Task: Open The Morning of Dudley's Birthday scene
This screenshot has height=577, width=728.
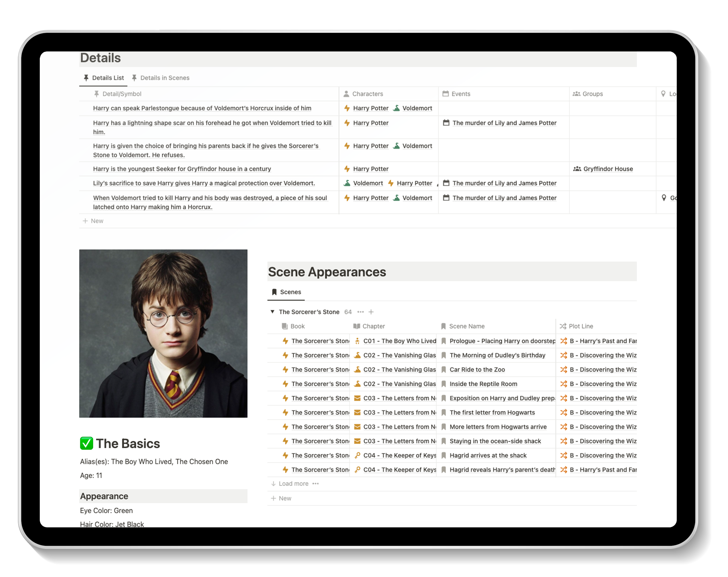Action: point(497,355)
